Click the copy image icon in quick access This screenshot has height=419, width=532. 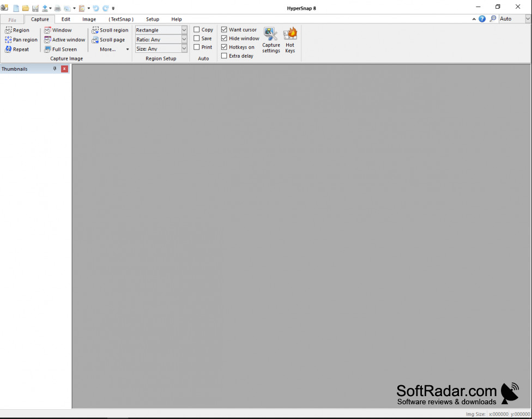click(x=67, y=8)
